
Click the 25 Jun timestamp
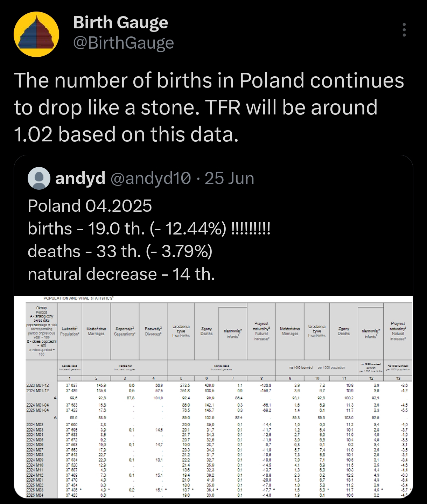(x=229, y=178)
